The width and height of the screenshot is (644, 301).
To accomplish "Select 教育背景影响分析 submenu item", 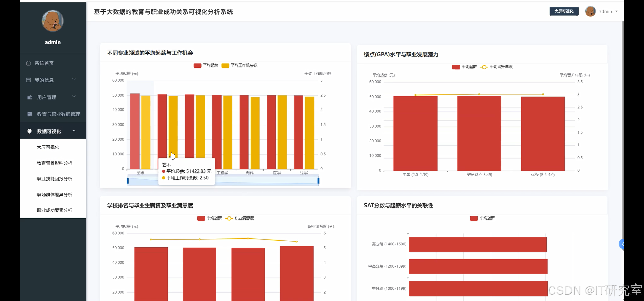I will [53, 163].
